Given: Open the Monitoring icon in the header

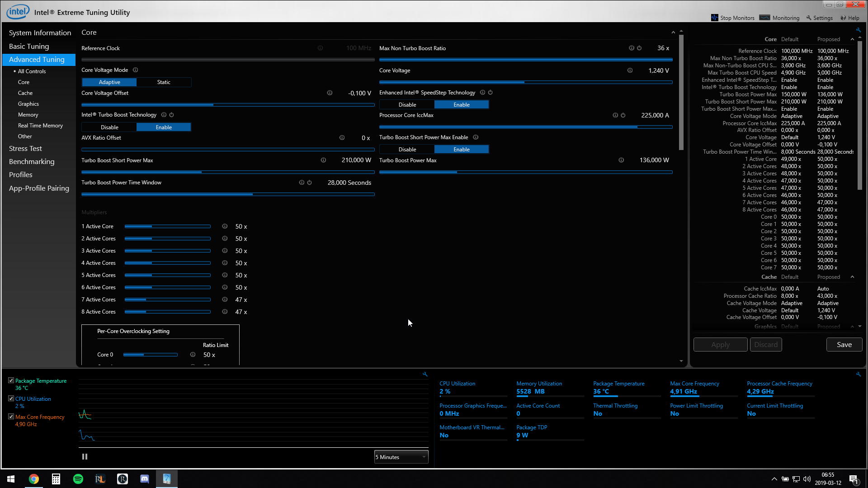Looking at the screenshot, I should tap(765, 18).
